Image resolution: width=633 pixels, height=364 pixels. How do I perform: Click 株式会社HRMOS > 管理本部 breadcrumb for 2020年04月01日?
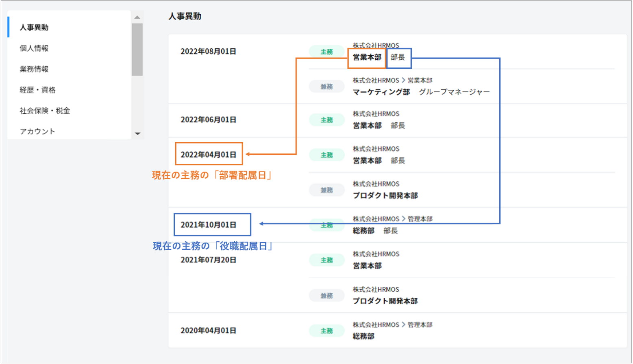click(392, 325)
